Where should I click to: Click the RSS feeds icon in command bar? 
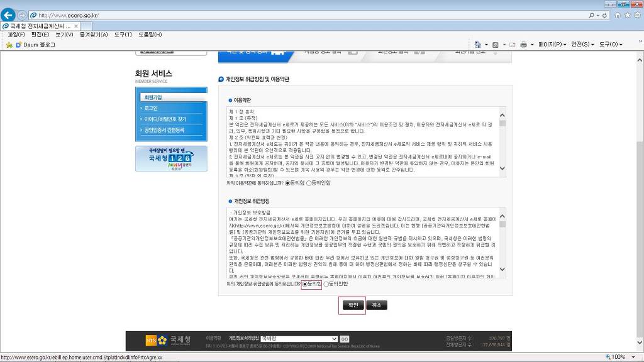pos(496,45)
